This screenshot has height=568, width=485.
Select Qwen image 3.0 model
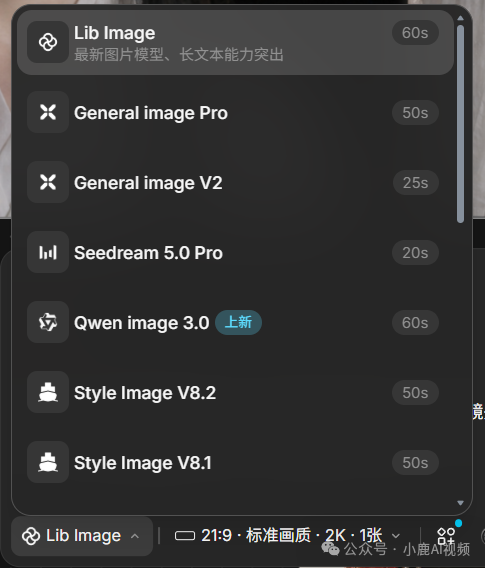pyautogui.click(x=235, y=322)
